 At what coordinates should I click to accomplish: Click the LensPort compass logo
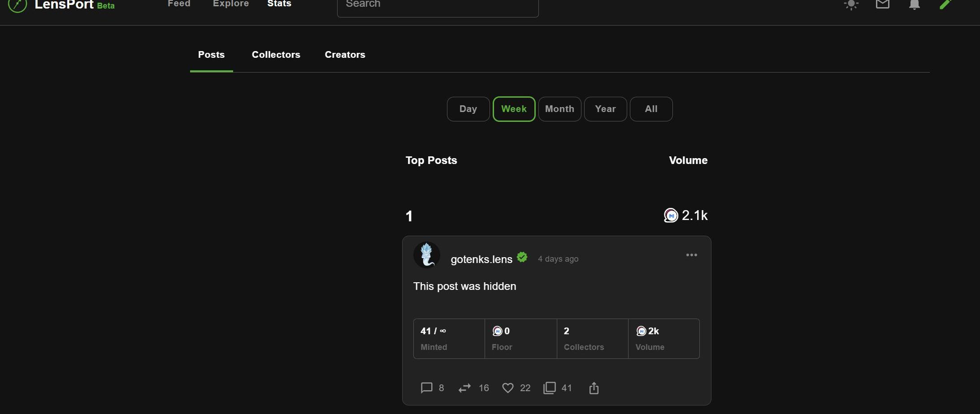click(17, 5)
